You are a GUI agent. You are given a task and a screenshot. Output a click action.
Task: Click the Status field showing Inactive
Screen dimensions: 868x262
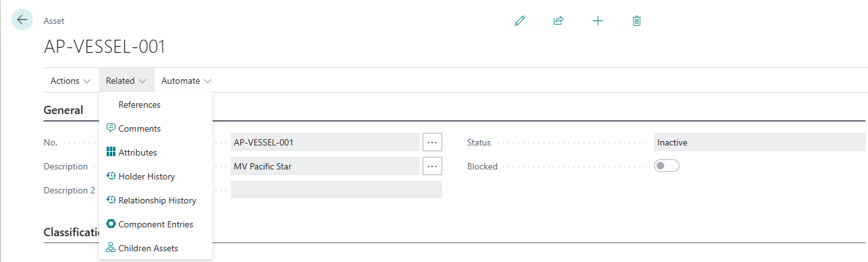tap(759, 142)
